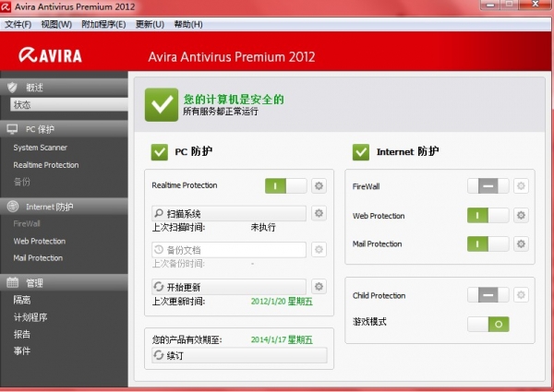Click the globe icon beside Internet 防护 sidebar
554x392 pixels.
pyautogui.click(x=13, y=207)
